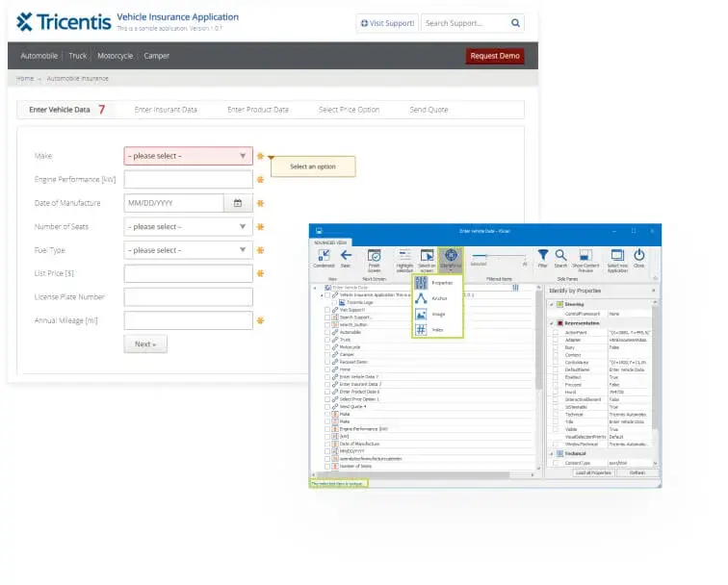Open the Make dropdown
Viewport: 728px width, 585px height.
189,156
